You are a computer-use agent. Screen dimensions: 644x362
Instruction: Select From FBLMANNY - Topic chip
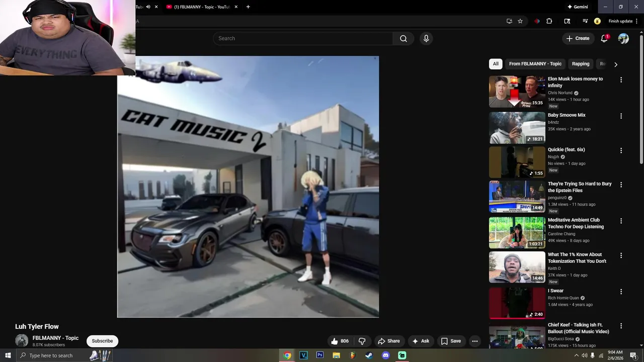click(535, 64)
